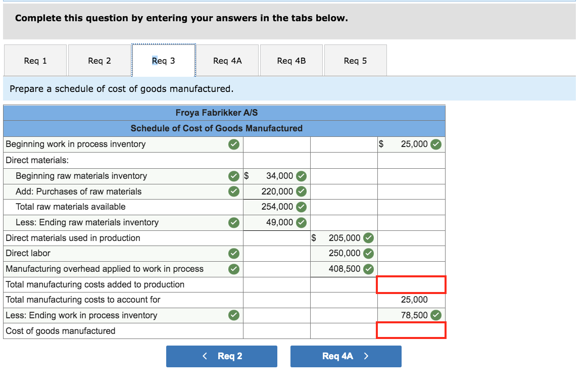Select the 34,000 beginning raw materials value
This screenshot has height=388, width=588.
[279, 176]
